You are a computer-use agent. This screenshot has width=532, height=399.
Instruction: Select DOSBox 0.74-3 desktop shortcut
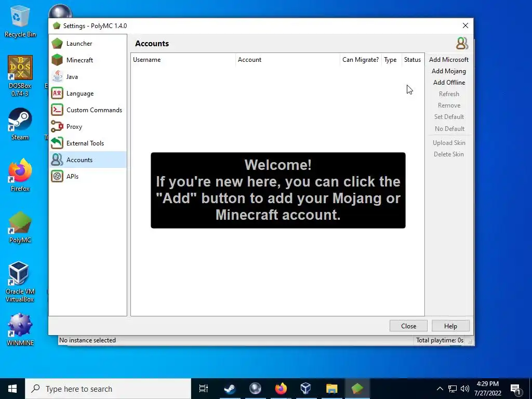pyautogui.click(x=20, y=76)
